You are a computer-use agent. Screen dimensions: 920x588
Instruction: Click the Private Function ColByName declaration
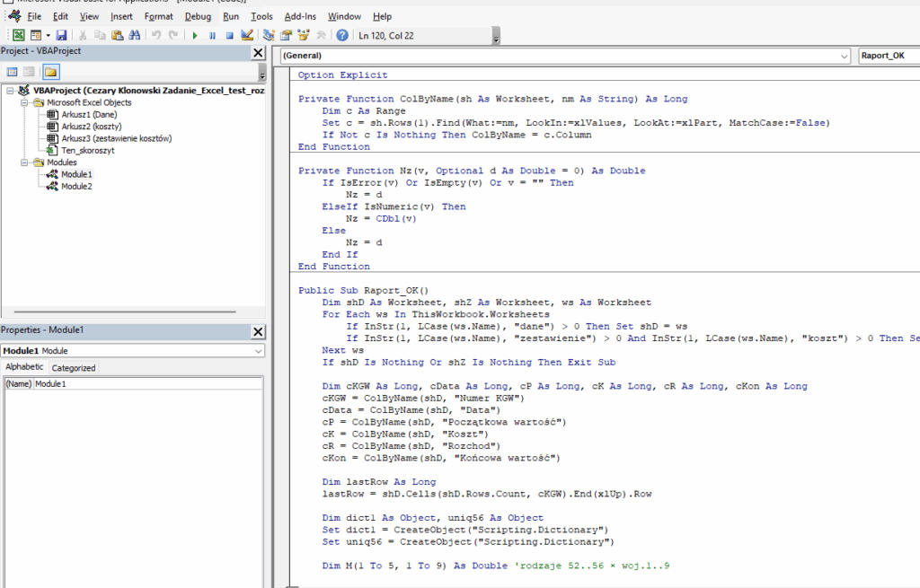[493, 99]
